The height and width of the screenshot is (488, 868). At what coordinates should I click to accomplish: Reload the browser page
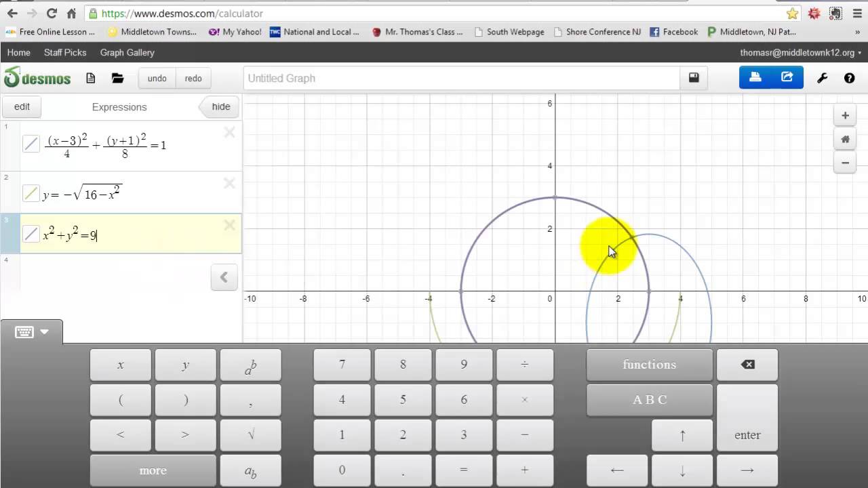pyautogui.click(x=52, y=13)
